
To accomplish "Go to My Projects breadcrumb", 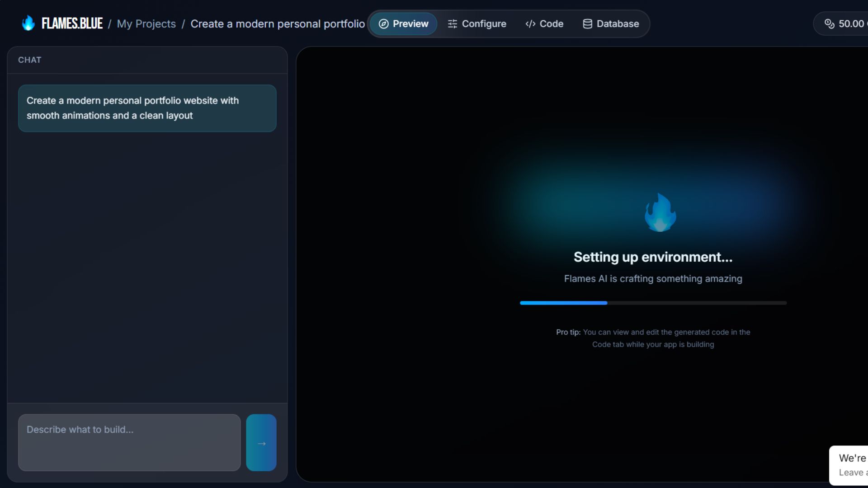I will point(146,24).
